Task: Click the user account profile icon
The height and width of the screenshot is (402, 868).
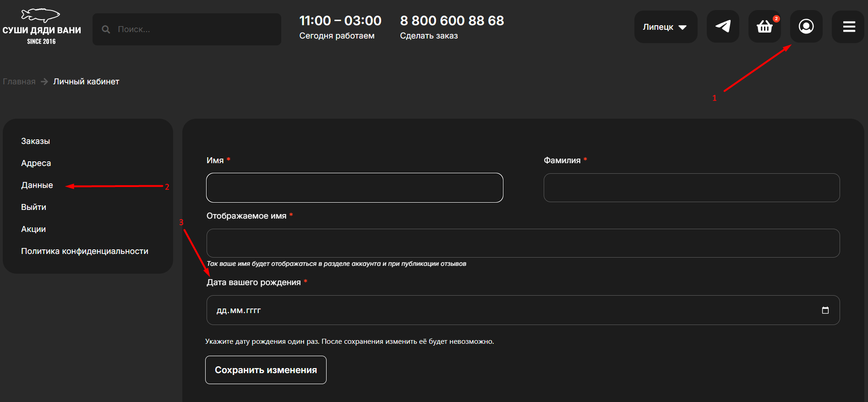Action: (x=806, y=27)
